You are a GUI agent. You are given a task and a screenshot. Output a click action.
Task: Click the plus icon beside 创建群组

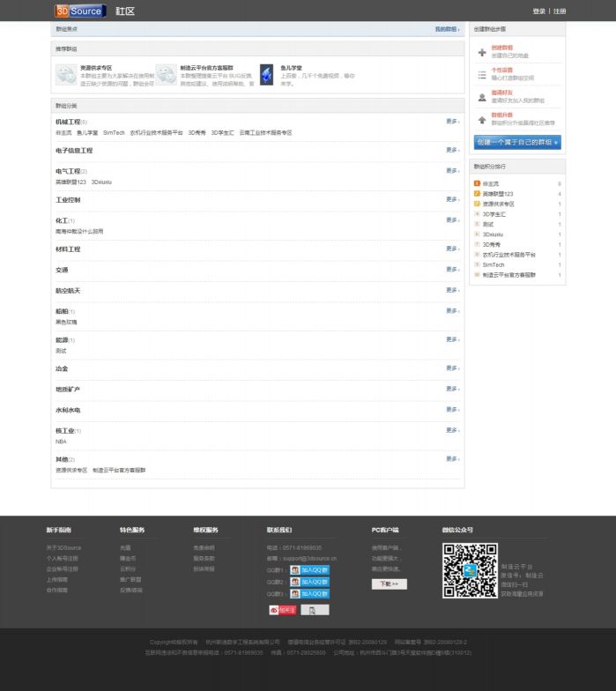[x=482, y=53]
